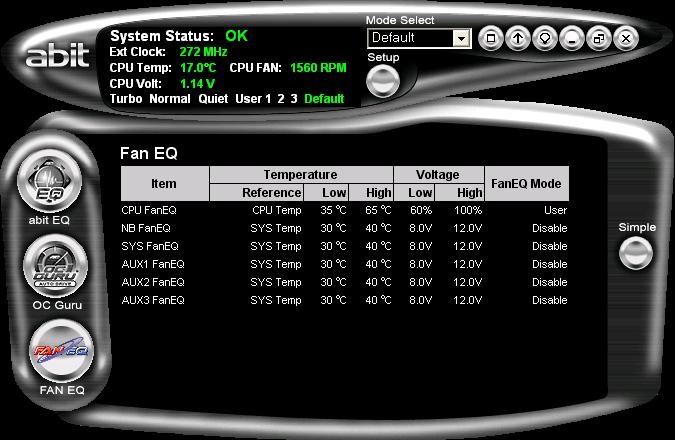The width and height of the screenshot is (675, 440).
Task: Click the light bulb icon button
Action: (x=545, y=38)
